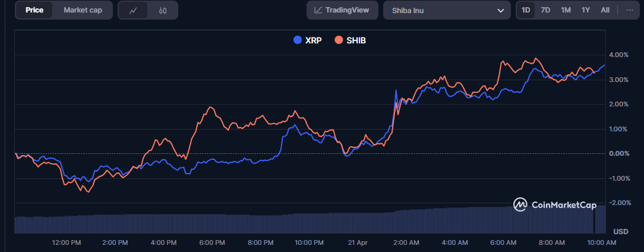Switch to the Market cap view

[83, 10]
